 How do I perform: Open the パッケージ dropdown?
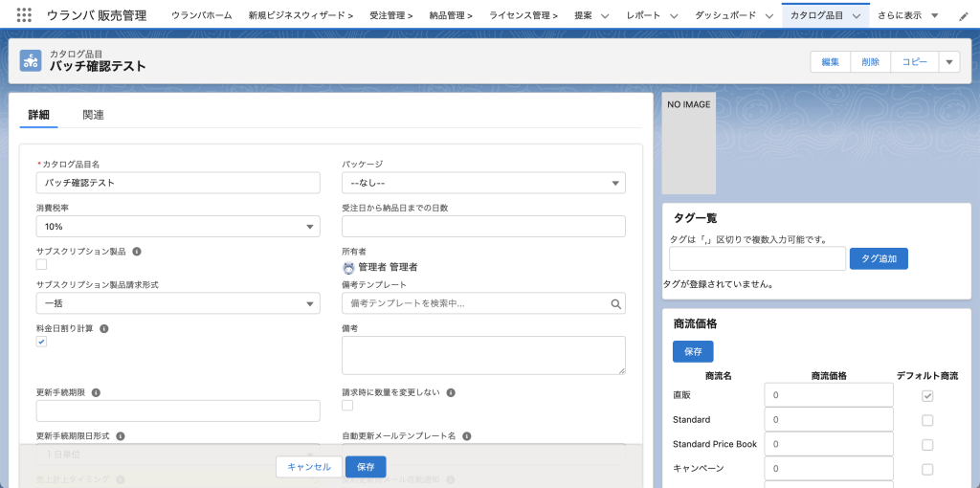coord(483,183)
